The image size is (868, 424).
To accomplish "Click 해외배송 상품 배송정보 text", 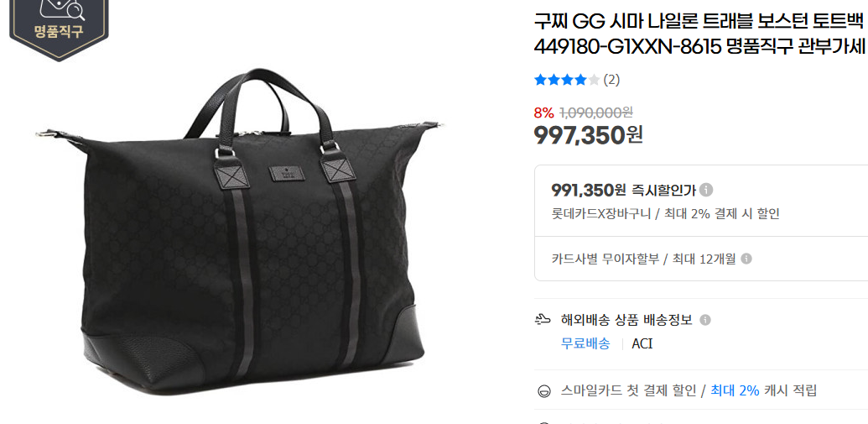I will click(626, 320).
